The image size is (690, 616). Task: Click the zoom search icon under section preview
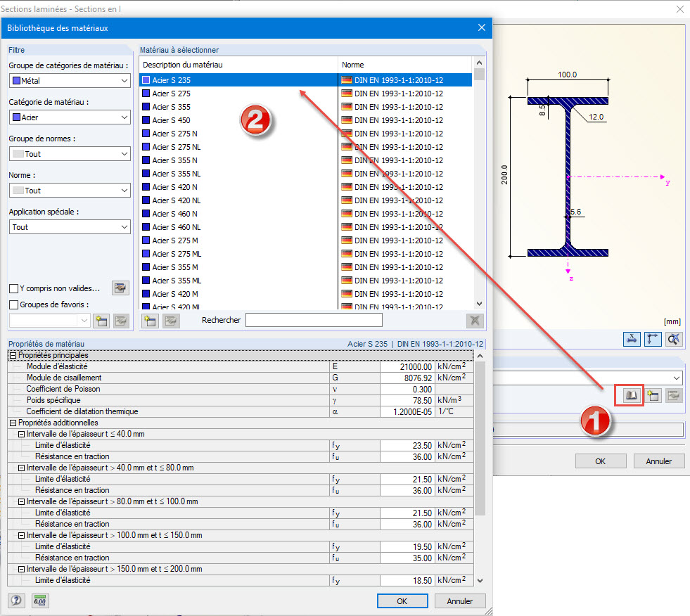coord(674,339)
